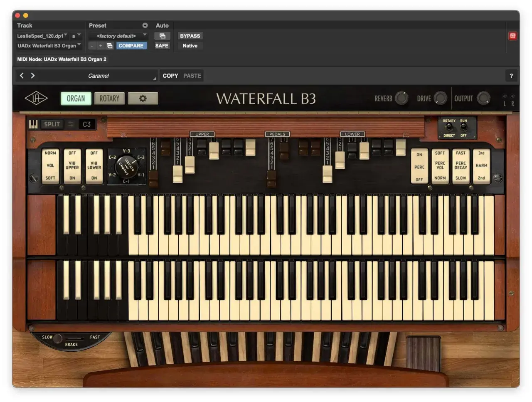Open the Caramel preset browser dropdown

pos(99,76)
